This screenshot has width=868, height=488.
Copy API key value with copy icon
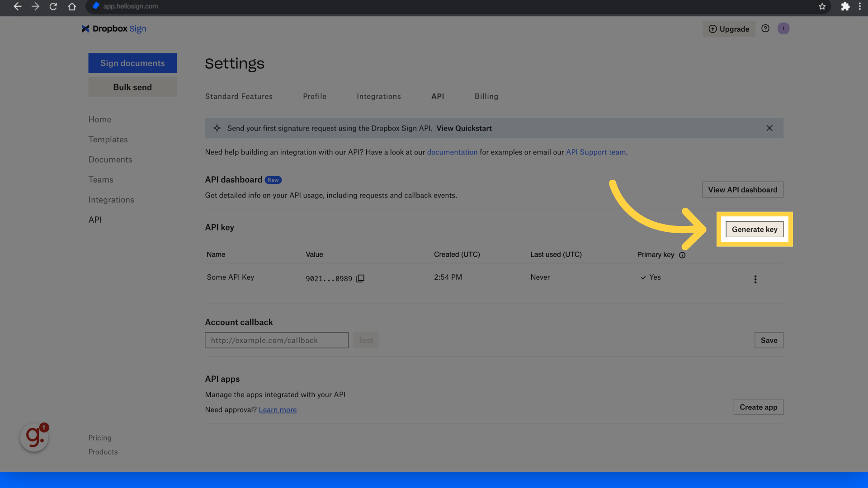coord(360,278)
